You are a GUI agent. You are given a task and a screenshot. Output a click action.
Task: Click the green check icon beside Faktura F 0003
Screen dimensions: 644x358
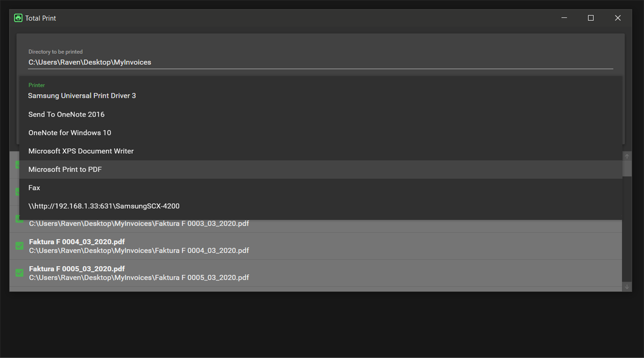point(19,219)
